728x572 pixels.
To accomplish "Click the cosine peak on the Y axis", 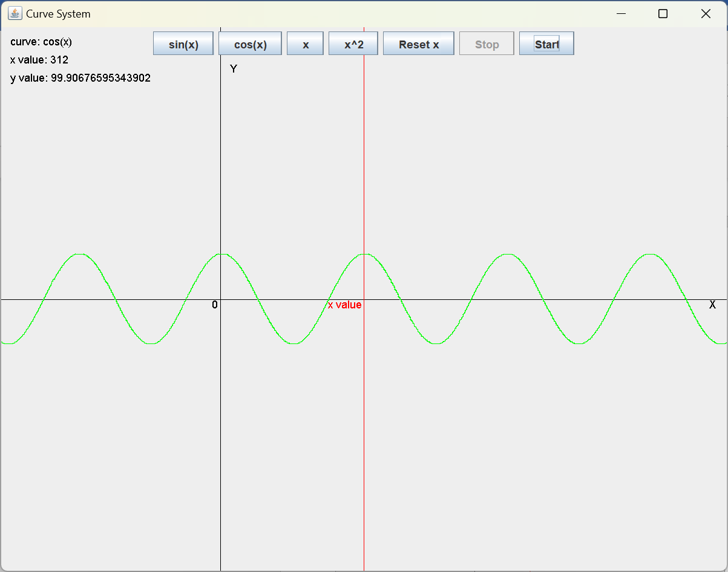I will click(221, 254).
